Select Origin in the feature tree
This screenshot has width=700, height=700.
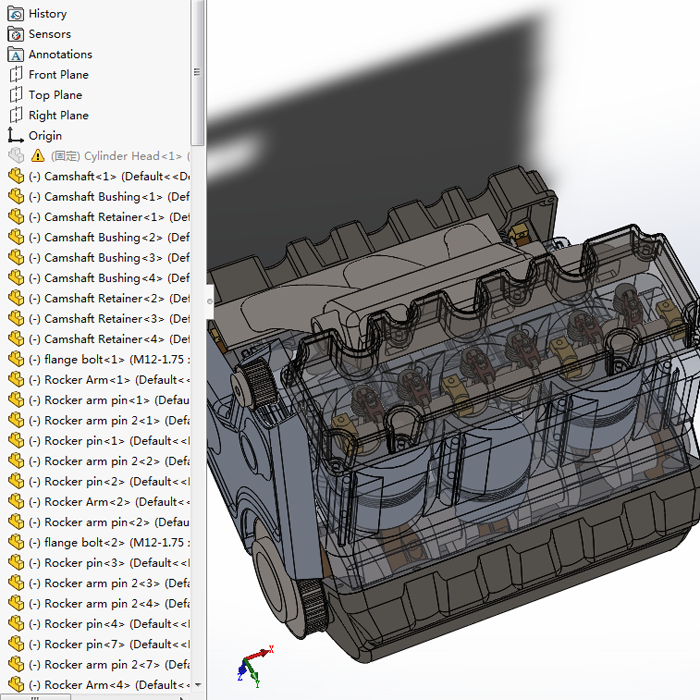[x=45, y=136]
